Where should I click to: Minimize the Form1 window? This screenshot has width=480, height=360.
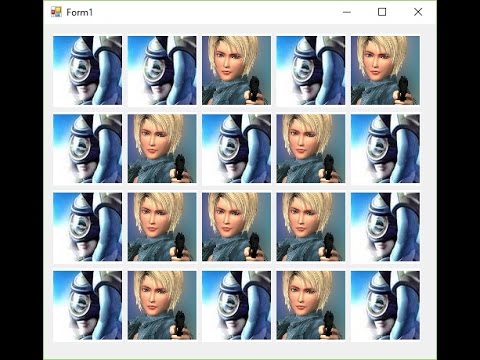pos(347,12)
